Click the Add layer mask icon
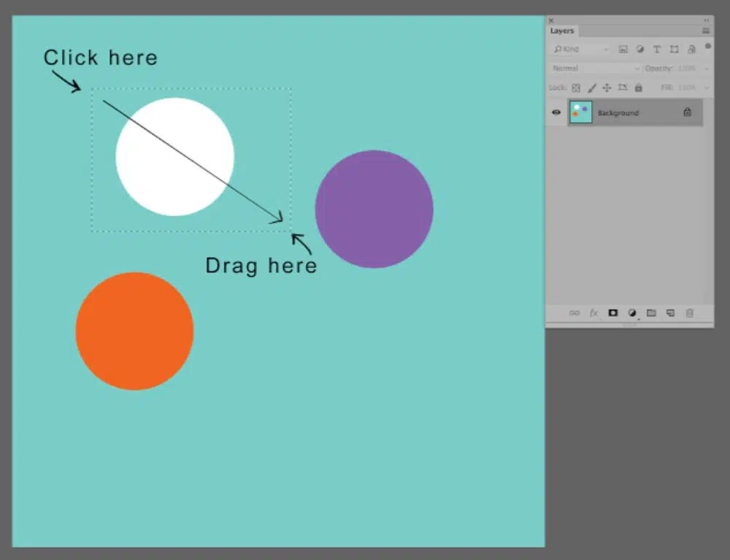 point(613,313)
